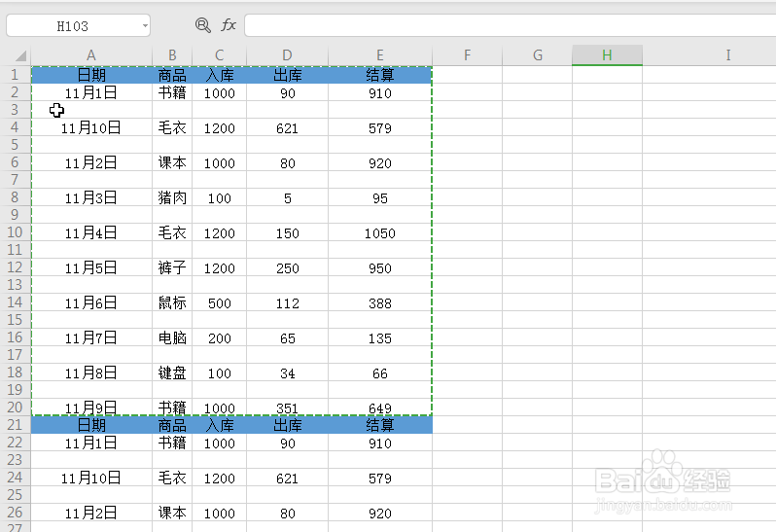
Task: Click cell 950 in row 12
Action: tap(380, 267)
